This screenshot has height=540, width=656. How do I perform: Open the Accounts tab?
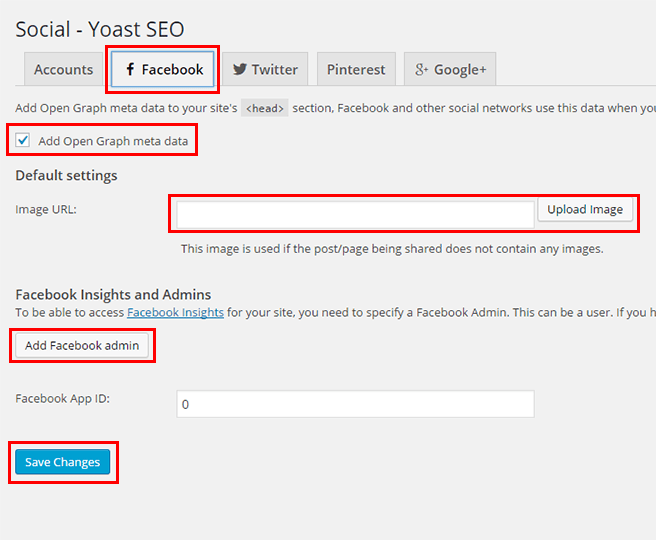(x=64, y=69)
